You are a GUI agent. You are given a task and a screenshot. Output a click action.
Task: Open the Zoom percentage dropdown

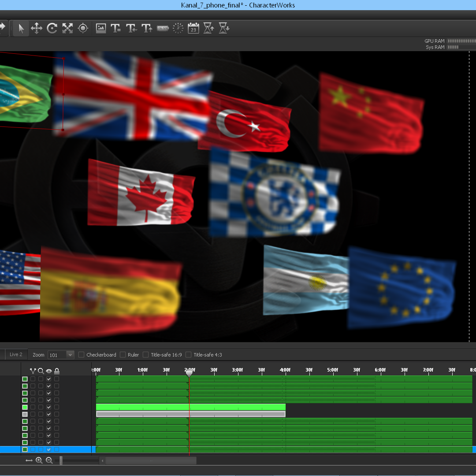70,355
